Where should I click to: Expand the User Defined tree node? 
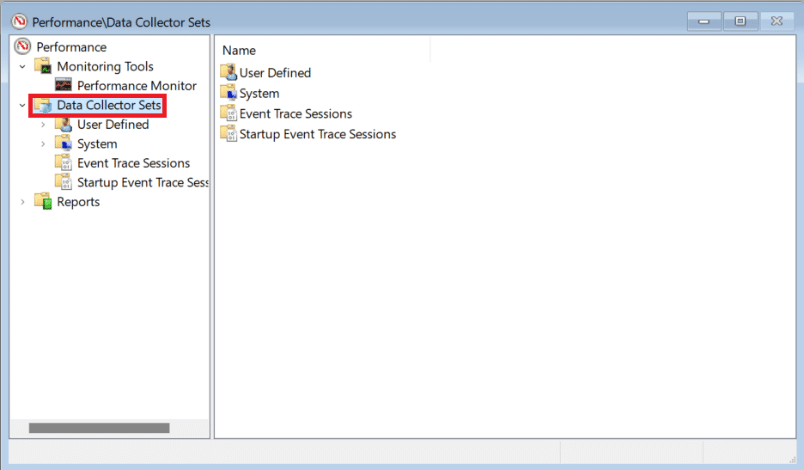click(42, 125)
